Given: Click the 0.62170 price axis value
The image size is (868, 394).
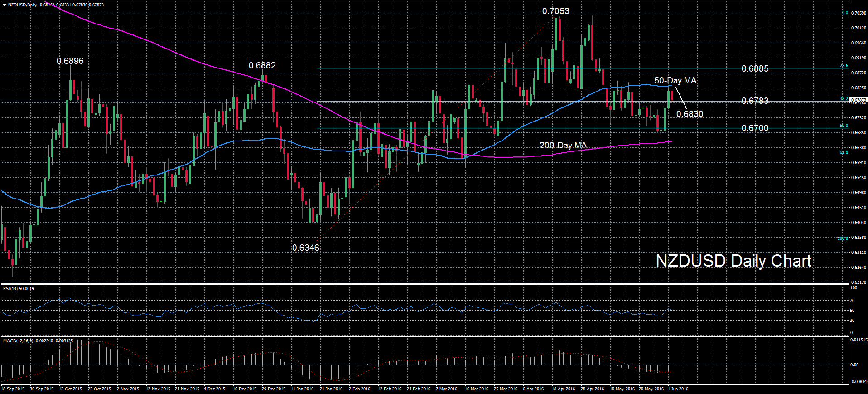Looking at the screenshot, I should 858,282.
